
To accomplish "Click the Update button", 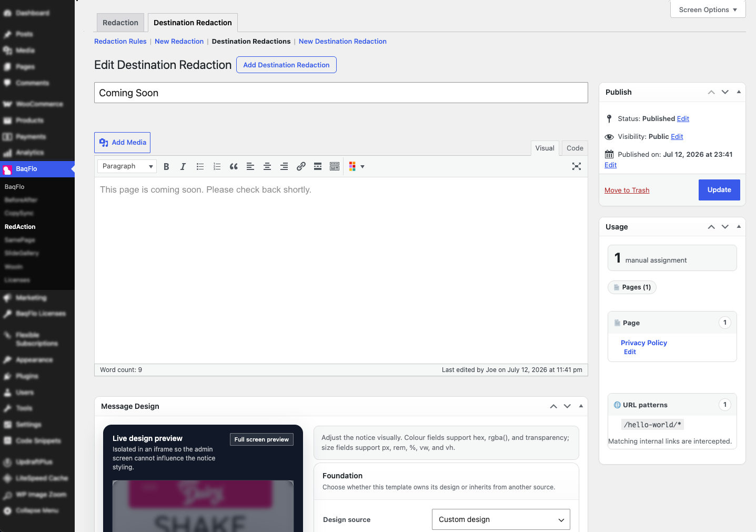I will 719,190.
